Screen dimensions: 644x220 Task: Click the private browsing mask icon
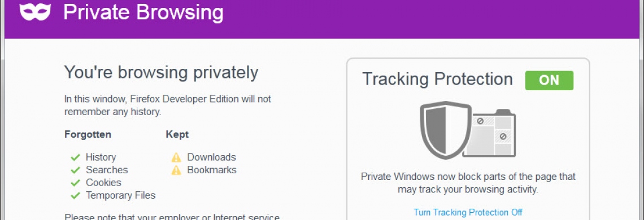point(36,11)
